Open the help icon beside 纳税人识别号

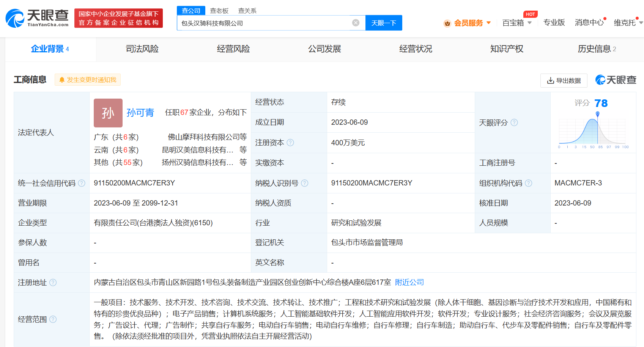[x=304, y=183]
